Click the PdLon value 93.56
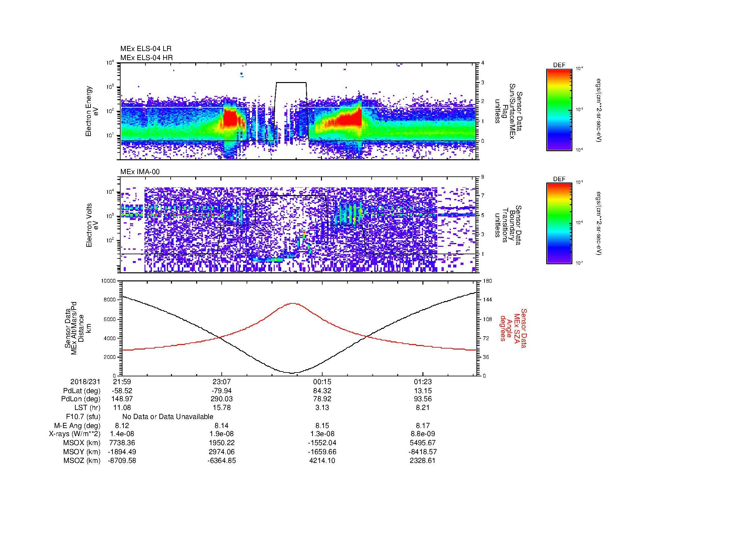This screenshot has width=756, height=534. (x=422, y=399)
